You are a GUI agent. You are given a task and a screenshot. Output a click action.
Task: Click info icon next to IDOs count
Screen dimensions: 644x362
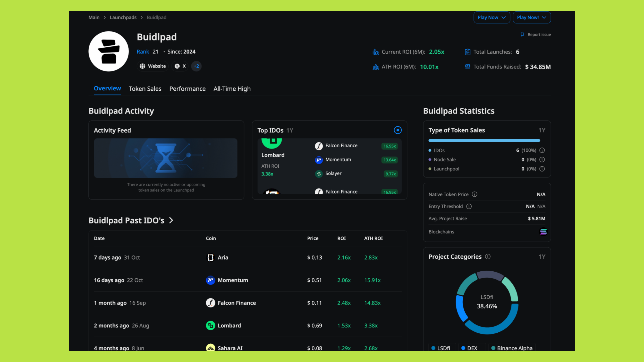[x=542, y=150]
